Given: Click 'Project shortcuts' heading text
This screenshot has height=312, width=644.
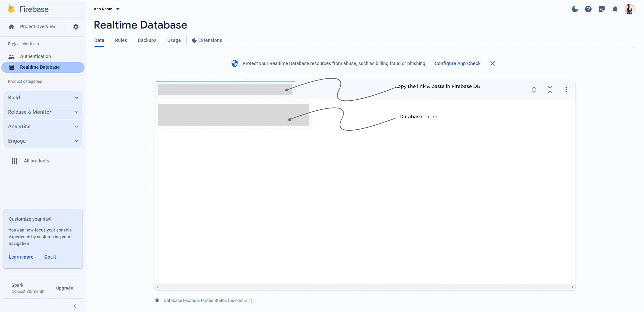Looking at the screenshot, I should click(x=23, y=44).
